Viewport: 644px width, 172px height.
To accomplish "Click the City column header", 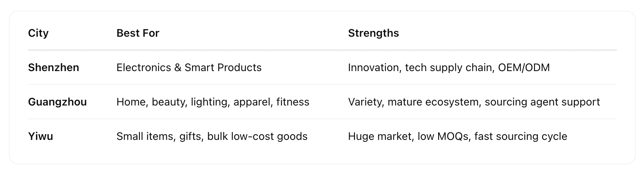I will (38, 33).
